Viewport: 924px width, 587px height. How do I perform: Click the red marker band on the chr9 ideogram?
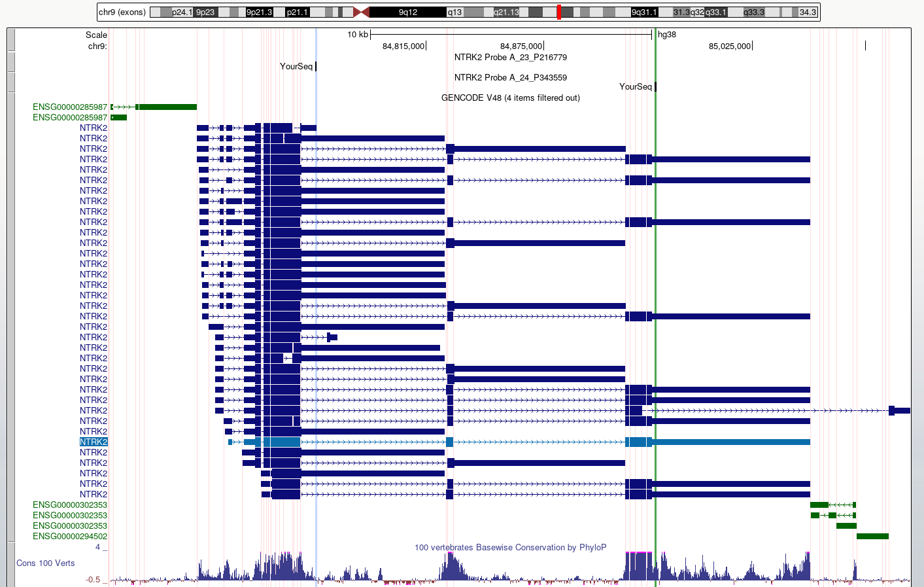pyautogui.click(x=558, y=11)
